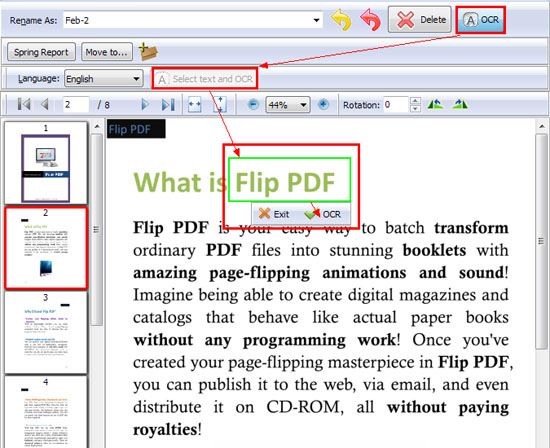Jump to the last page
The image size is (550, 448).
[168, 105]
